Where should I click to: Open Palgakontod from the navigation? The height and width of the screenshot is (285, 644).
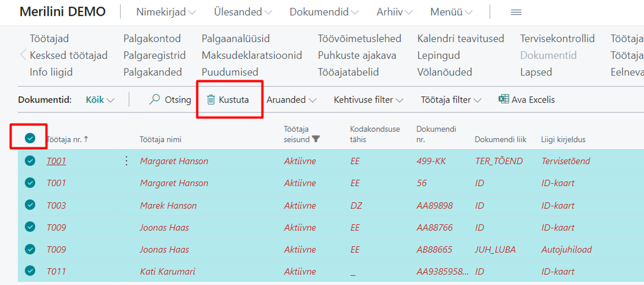pyautogui.click(x=152, y=39)
